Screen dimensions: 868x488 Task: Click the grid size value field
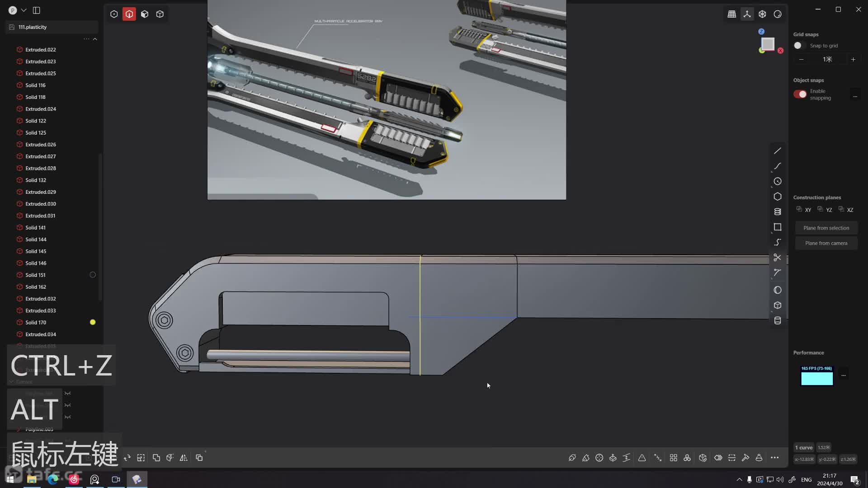point(827,59)
